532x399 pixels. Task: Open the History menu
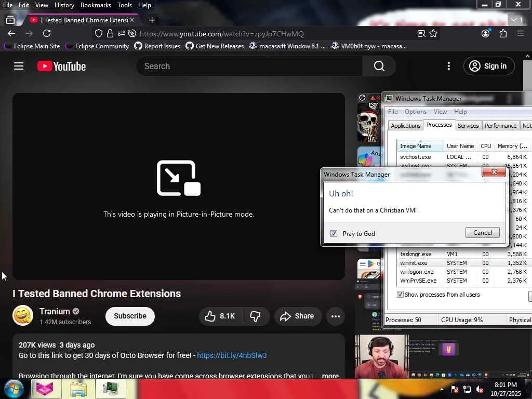(x=64, y=5)
